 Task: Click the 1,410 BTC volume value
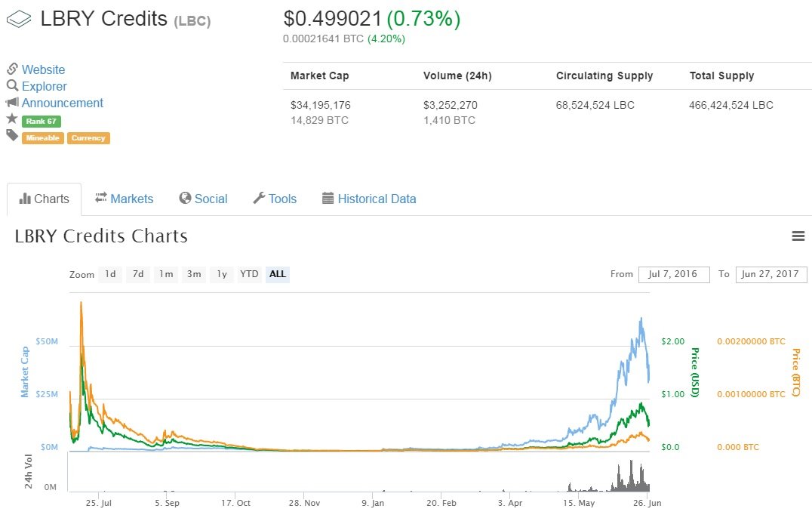449,120
